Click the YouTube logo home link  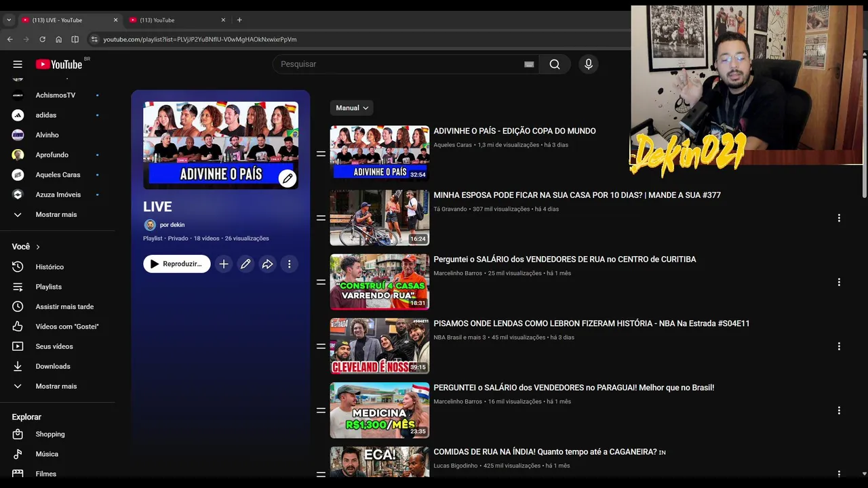tap(59, 64)
